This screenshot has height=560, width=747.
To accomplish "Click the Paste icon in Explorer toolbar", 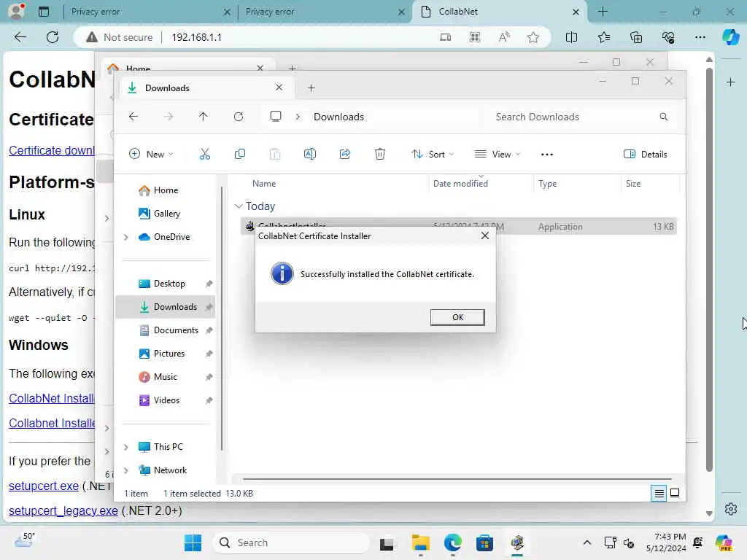I will click(275, 155).
